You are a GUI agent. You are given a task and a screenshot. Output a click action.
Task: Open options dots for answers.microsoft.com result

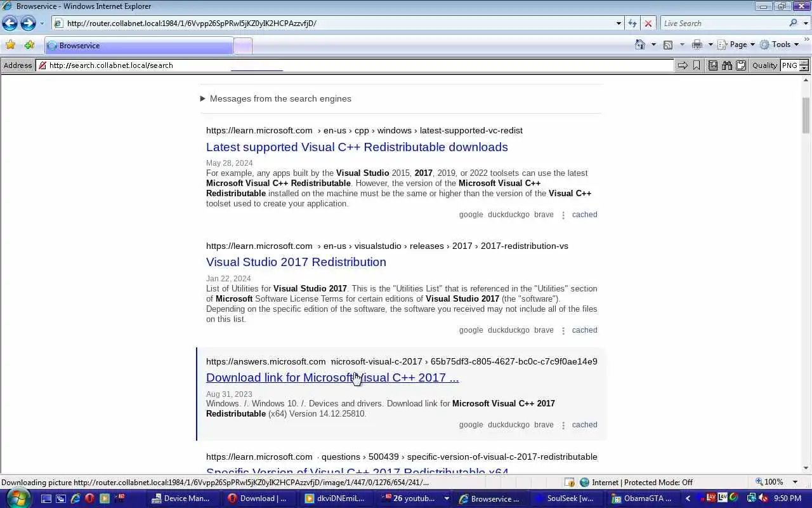click(x=563, y=425)
